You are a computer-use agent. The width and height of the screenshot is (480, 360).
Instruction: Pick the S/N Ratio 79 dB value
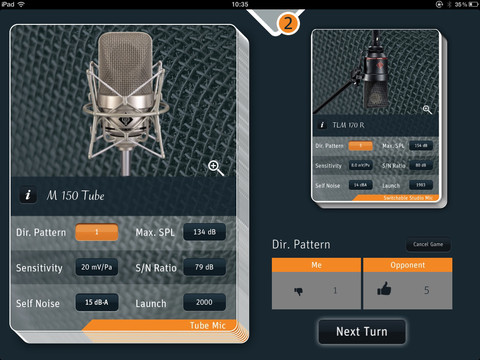[x=204, y=267]
